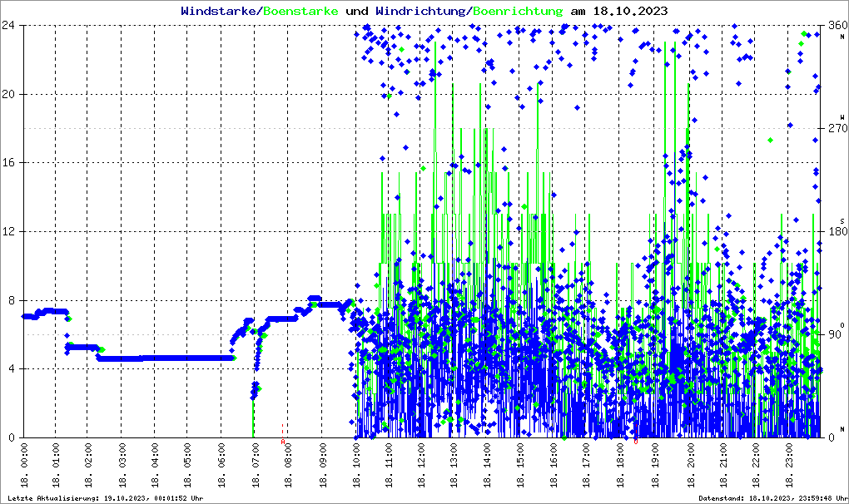
Task: Click the '18. 00:00' time axis label
Action: click(x=24, y=465)
